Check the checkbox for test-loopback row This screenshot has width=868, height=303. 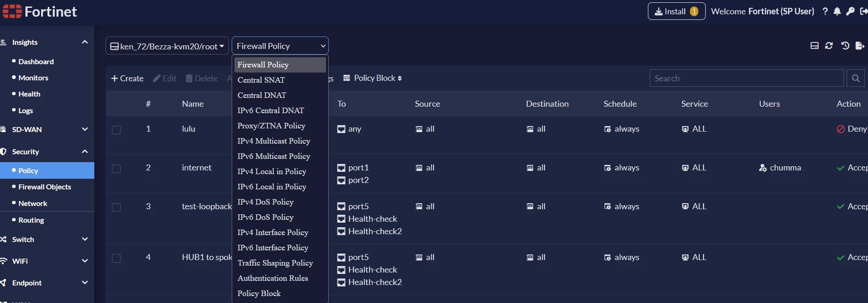pos(117,207)
